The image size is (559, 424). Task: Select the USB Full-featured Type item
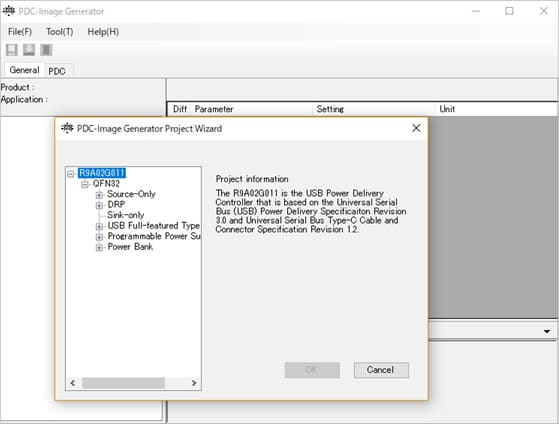tap(153, 225)
